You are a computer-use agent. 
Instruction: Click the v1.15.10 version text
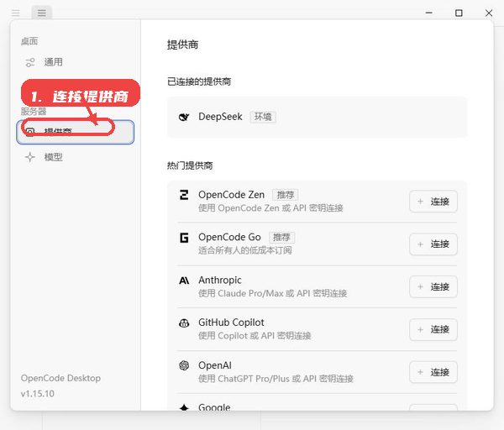[x=38, y=394]
